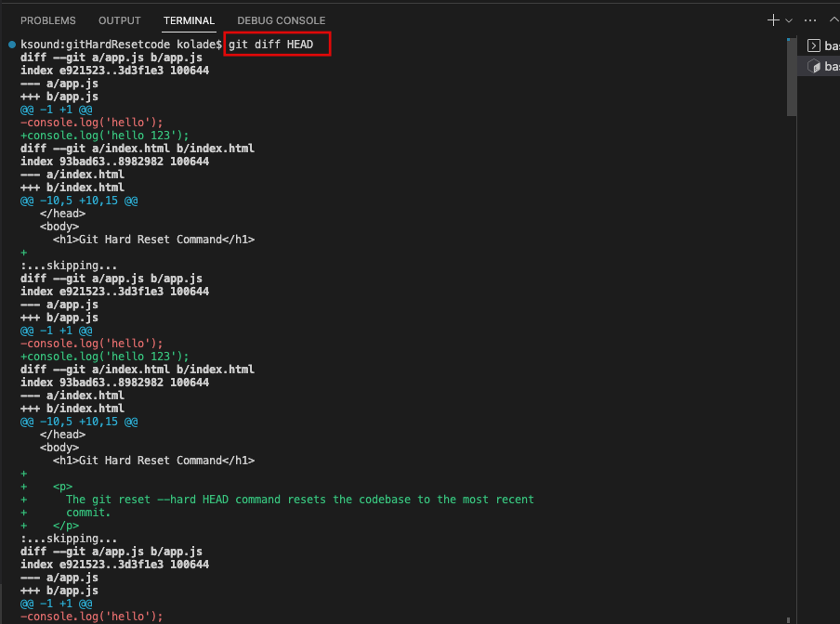The height and width of the screenshot is (624, 840).
Task: Click the added '<p>' opening tag line
Action: click(x=62, y=487)
